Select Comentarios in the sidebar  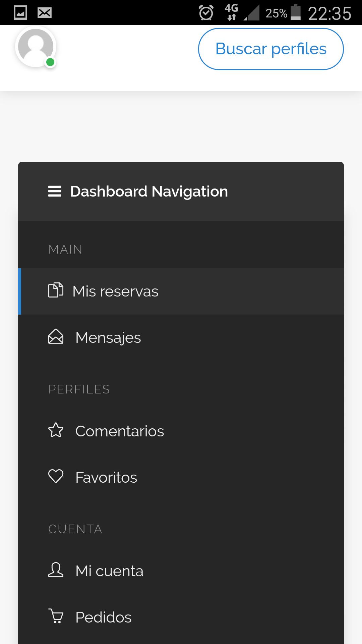[x=181, y=431]
